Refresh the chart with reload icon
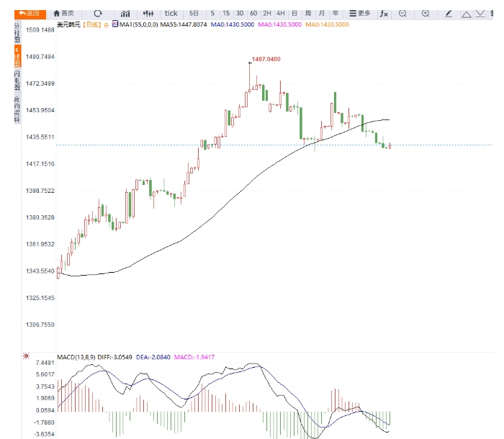Screen dimensions: 504x439 point(98,13)
